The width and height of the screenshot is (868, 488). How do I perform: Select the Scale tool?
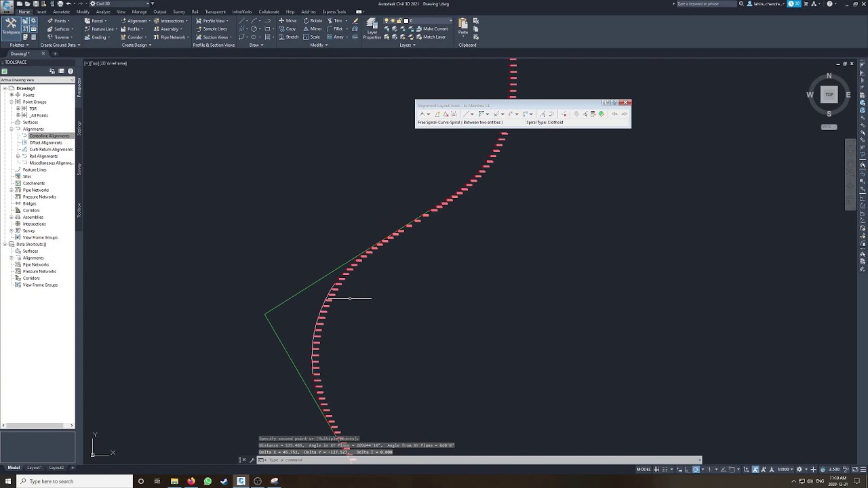click(x=312, y=37)
